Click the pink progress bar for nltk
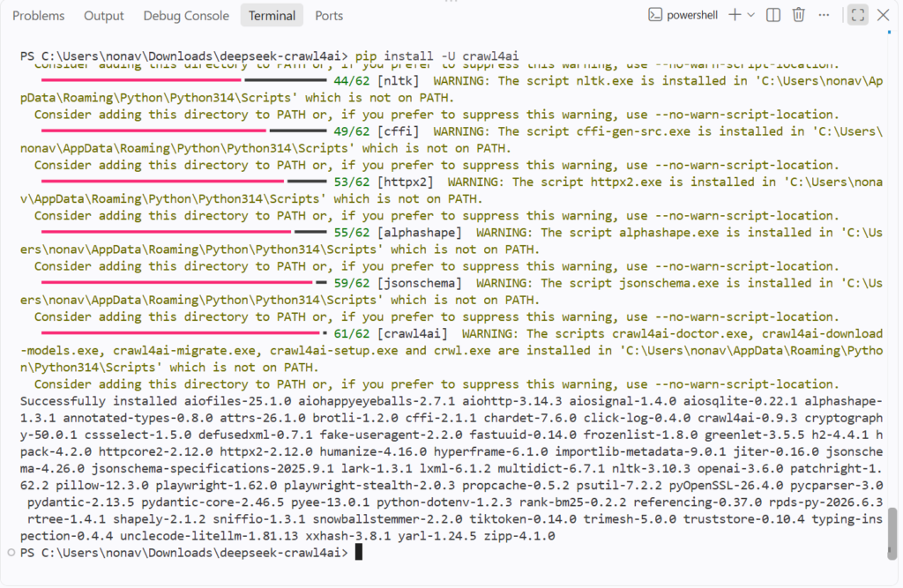 (x=141, y=80)
